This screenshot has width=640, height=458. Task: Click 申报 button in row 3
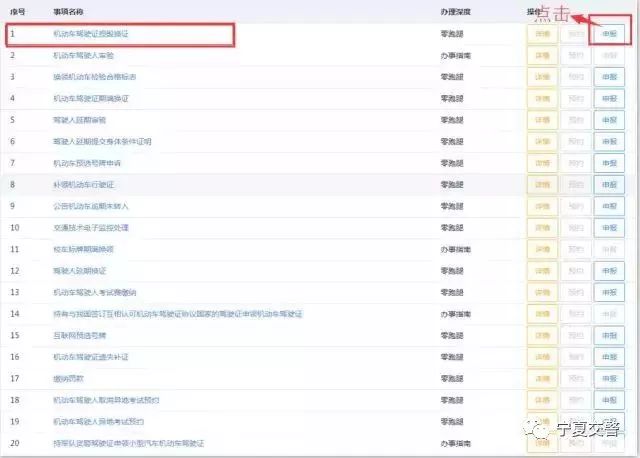click(609, 77)
